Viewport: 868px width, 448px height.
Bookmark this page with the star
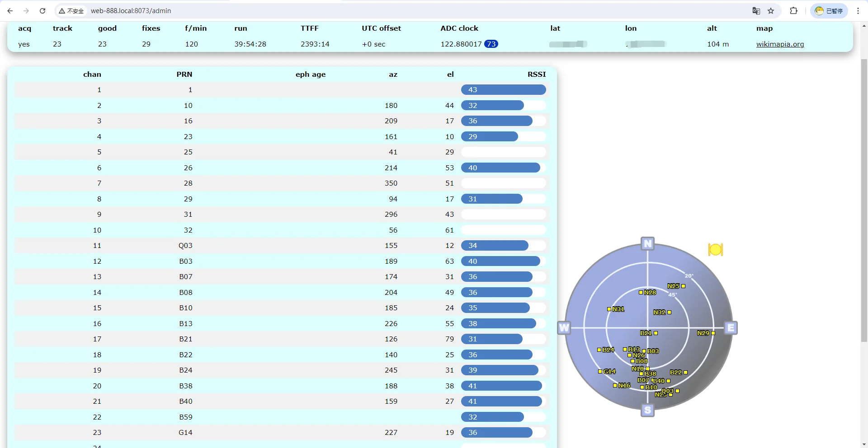point(771,11)
